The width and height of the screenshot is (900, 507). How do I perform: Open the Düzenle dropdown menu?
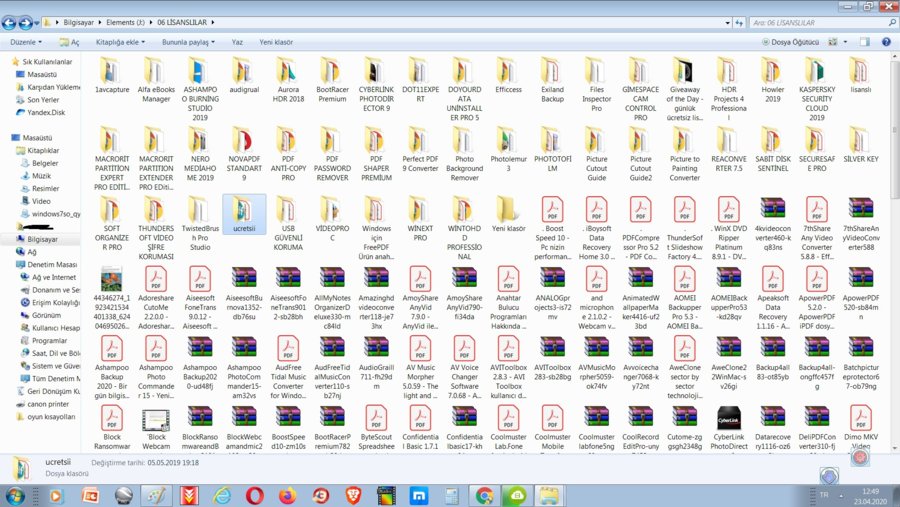26,42
